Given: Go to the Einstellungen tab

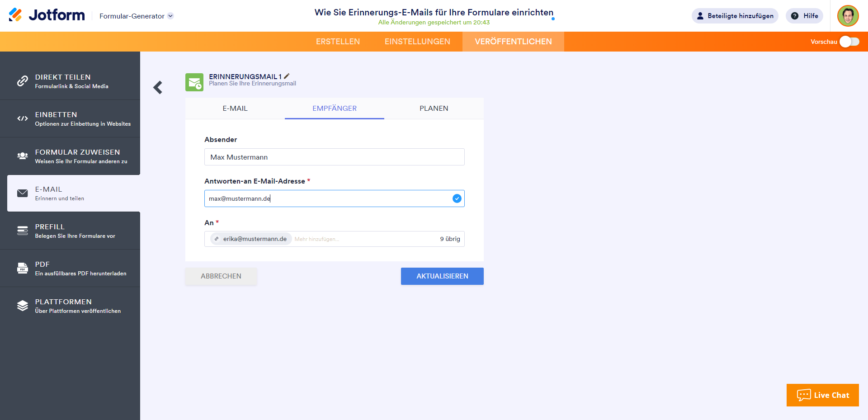Looking at the screenshot, I should click(x=417, y=42).
